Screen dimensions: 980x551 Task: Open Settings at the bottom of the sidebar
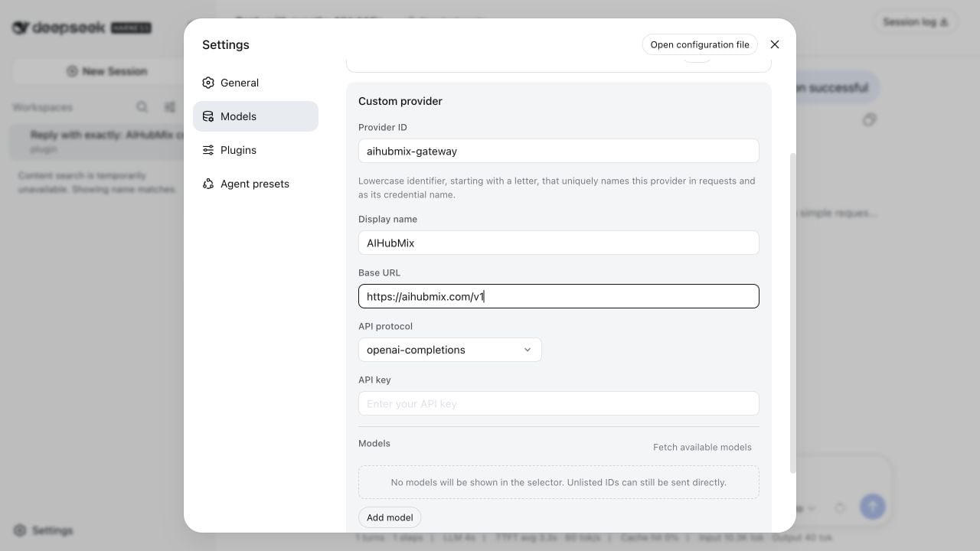[x=44, y=530]
